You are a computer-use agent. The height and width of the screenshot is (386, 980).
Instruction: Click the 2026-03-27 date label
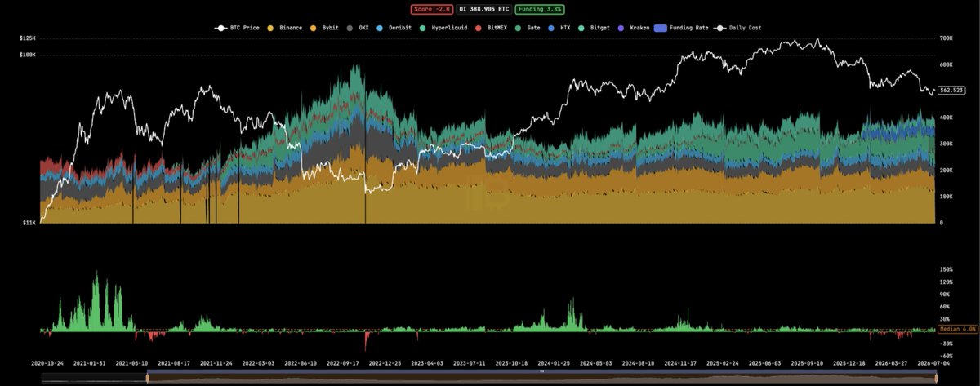coord(892,362)
